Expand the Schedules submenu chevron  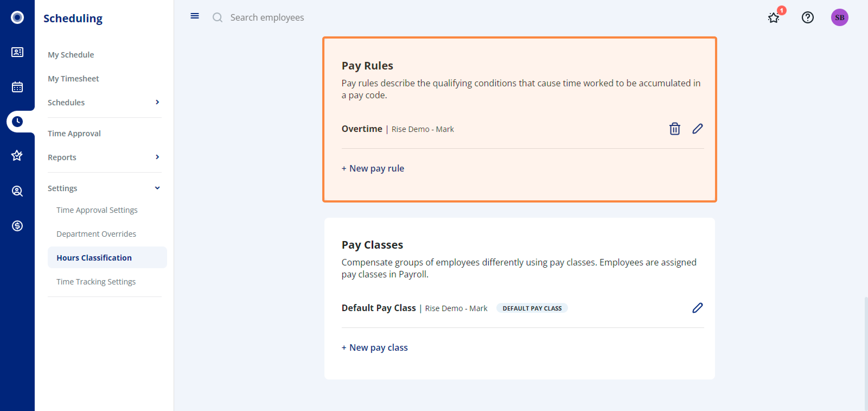(x=157, y=102)
